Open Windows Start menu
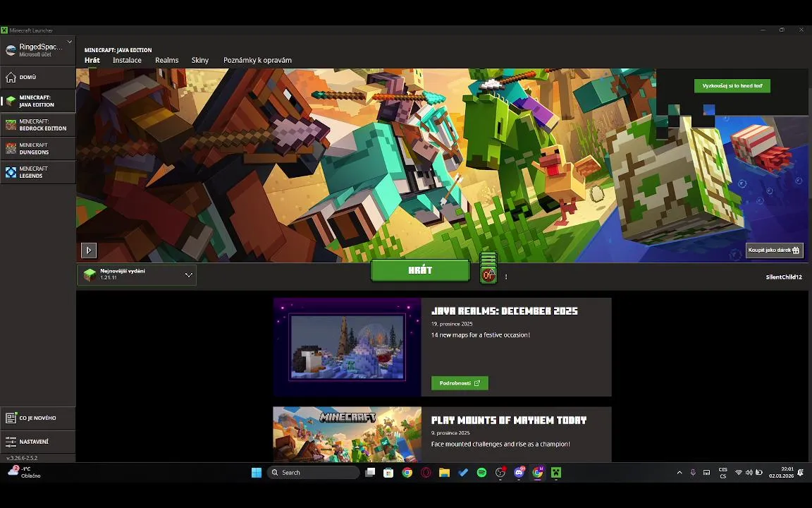The width and height of the screenshot is (812, 508). pyautogui.click(x=257, y=473)
